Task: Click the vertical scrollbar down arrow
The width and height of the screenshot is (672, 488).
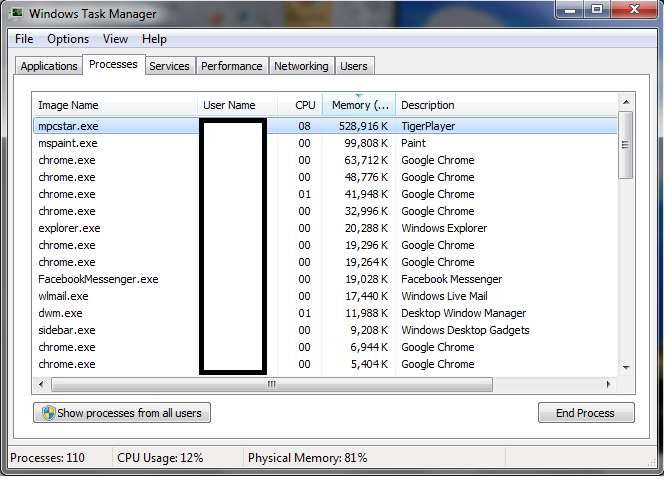Action: click(625, 367)
